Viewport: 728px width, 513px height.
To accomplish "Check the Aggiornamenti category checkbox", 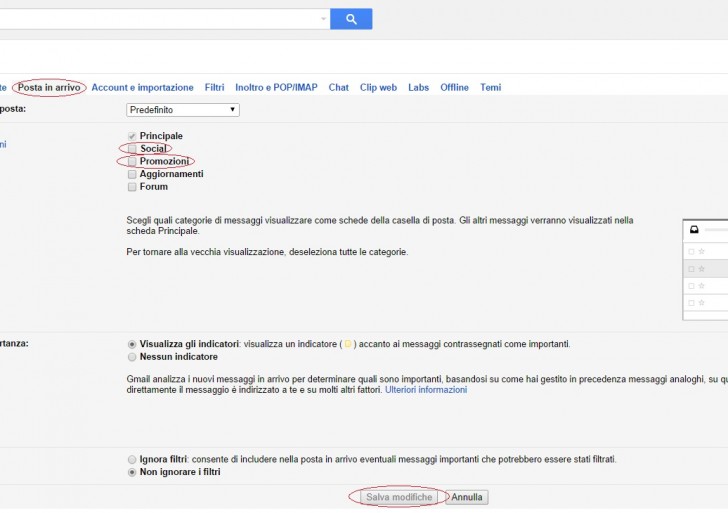I will [x=132, y=174].
